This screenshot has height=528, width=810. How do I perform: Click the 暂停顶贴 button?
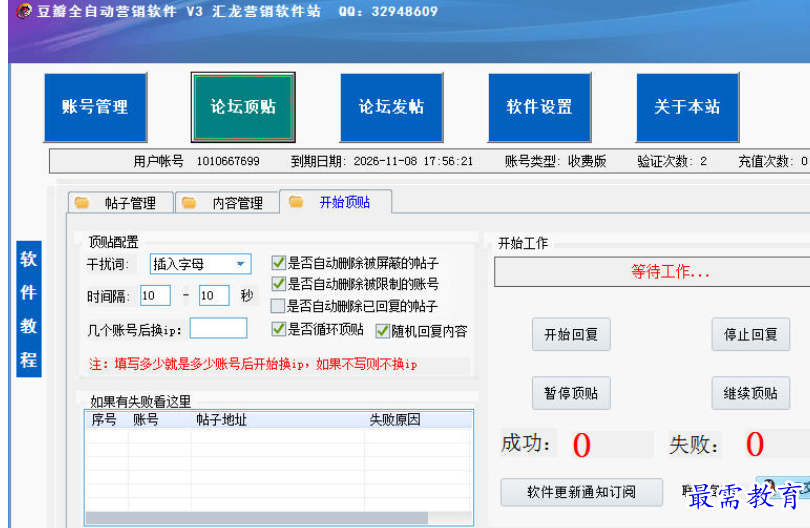click(570, 394)
